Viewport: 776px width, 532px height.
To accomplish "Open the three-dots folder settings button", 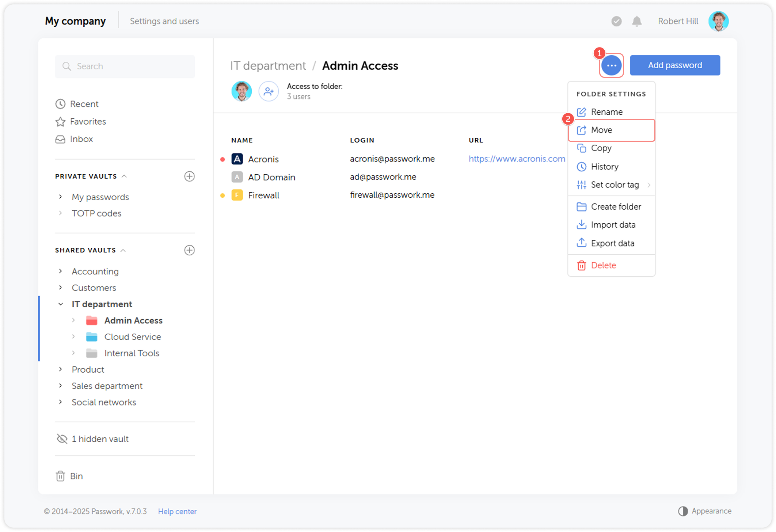I will (611, 65).
